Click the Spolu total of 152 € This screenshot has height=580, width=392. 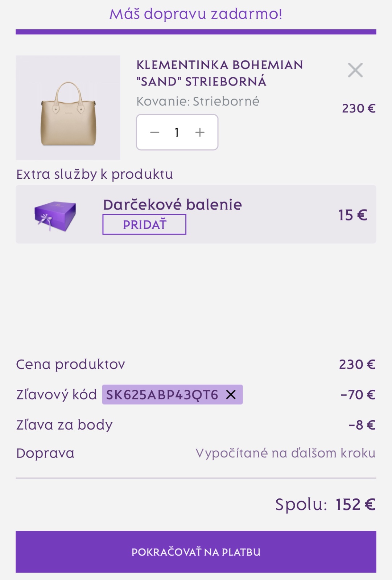[325, 504]
